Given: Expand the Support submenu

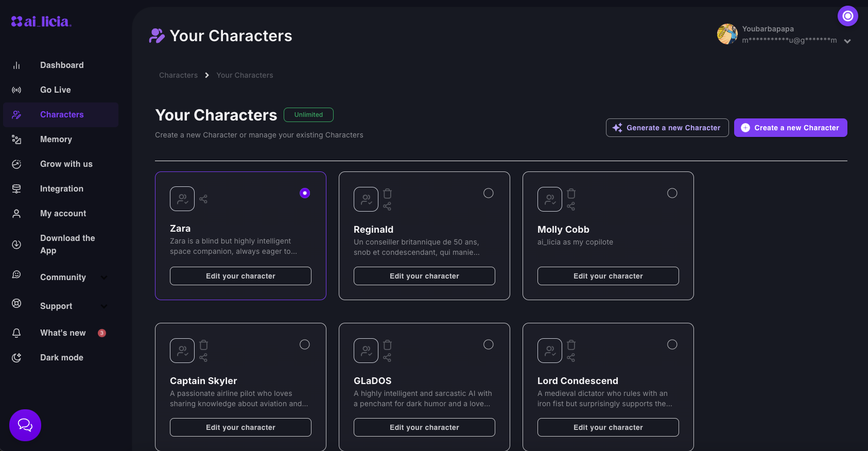Looking at the screenshot, I should click(104, 306).
